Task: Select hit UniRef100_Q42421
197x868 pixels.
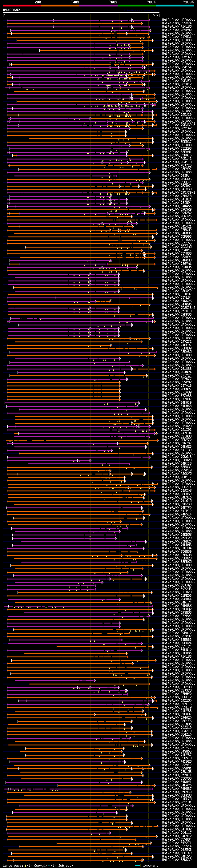Action: coord(177,226)
